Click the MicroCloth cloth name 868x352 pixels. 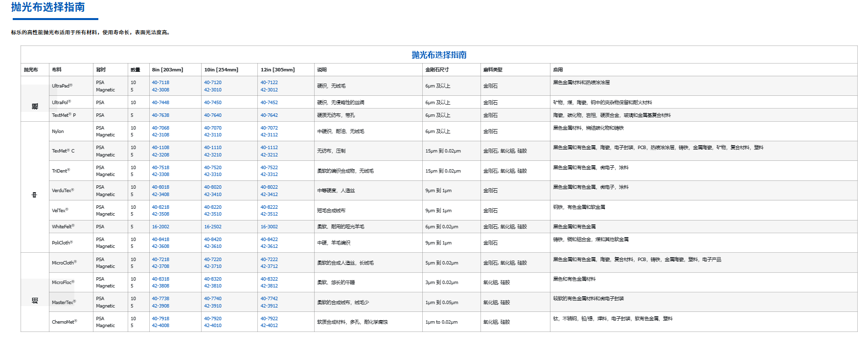click(x=65, y=263)
